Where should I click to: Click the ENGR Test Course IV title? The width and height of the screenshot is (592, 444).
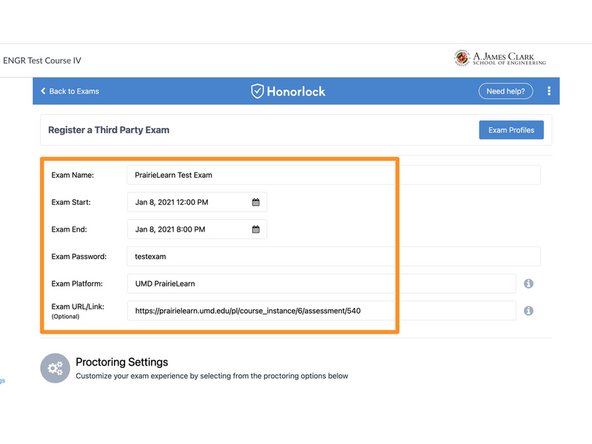[x=42, y=60]
